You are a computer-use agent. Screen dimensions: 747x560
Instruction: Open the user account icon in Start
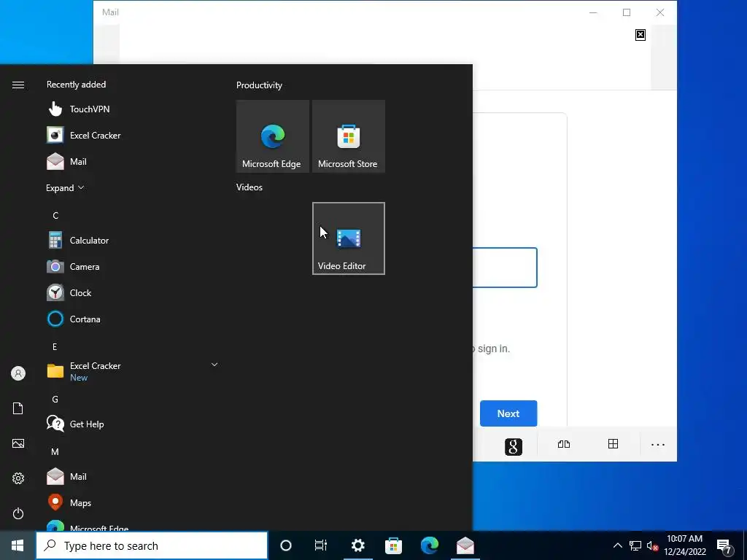pos(18,373)
